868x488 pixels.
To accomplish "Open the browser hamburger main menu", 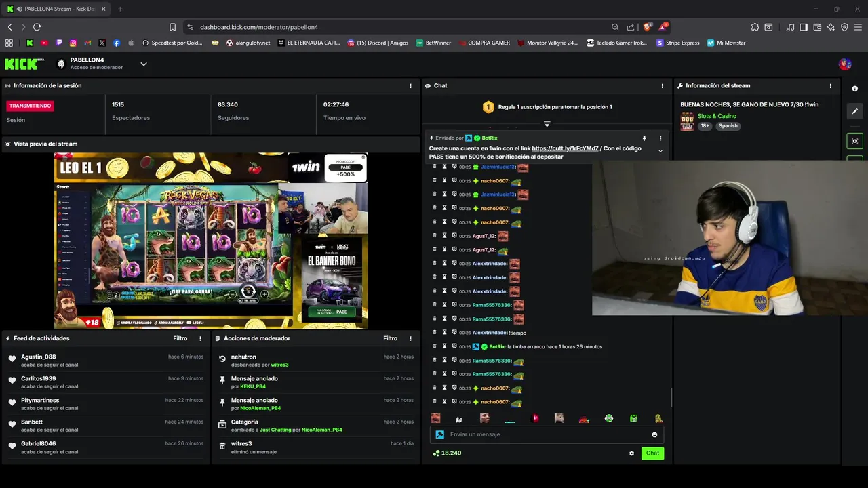I will [x=858, y=27].
